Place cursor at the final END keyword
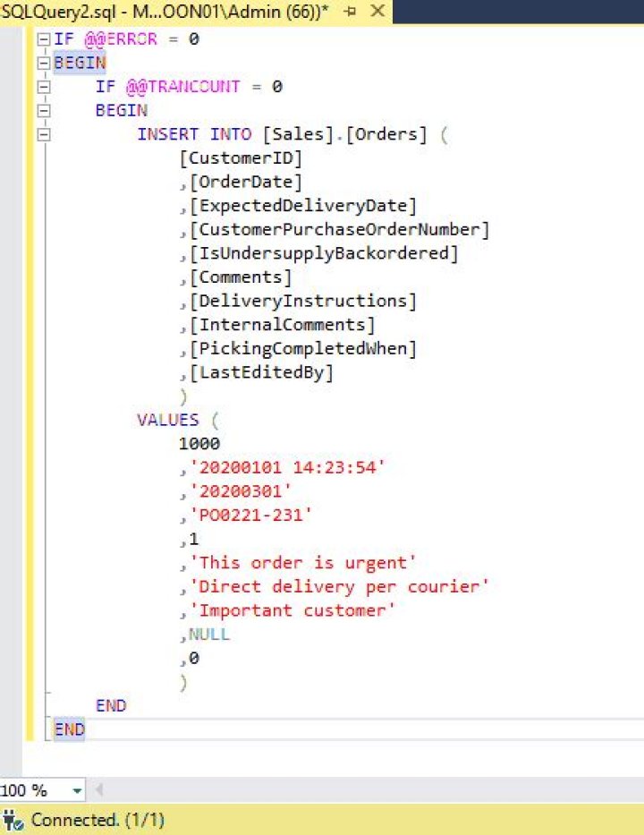 pyautogui.click(x=69, y=729)
